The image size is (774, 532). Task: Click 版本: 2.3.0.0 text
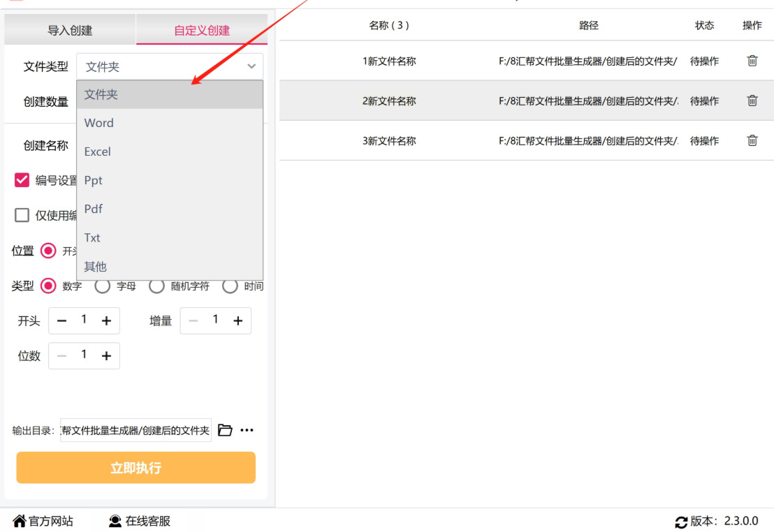click(724, 521)
